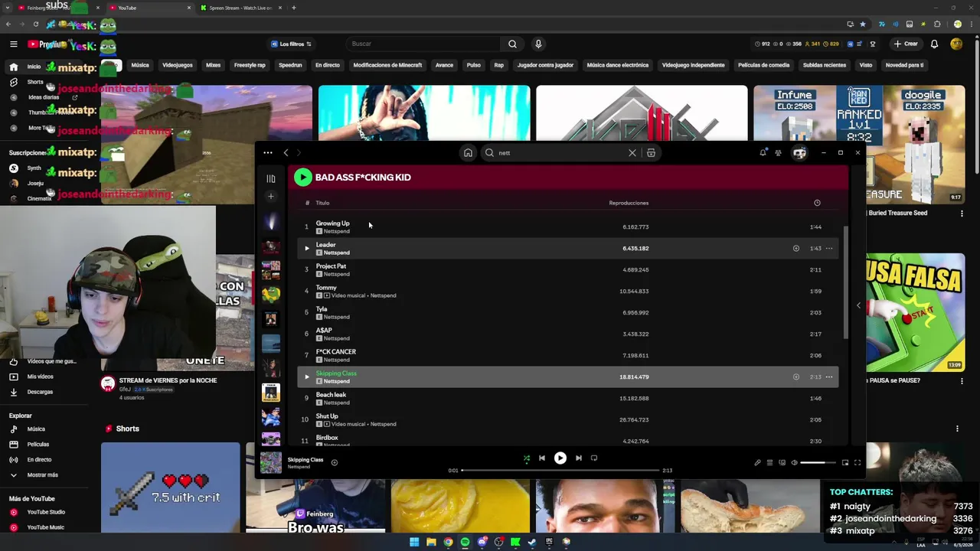Open Spotify friend activity icon
Image resolution: width=980 pixels, height=551 pixels.
click(778, 152)
